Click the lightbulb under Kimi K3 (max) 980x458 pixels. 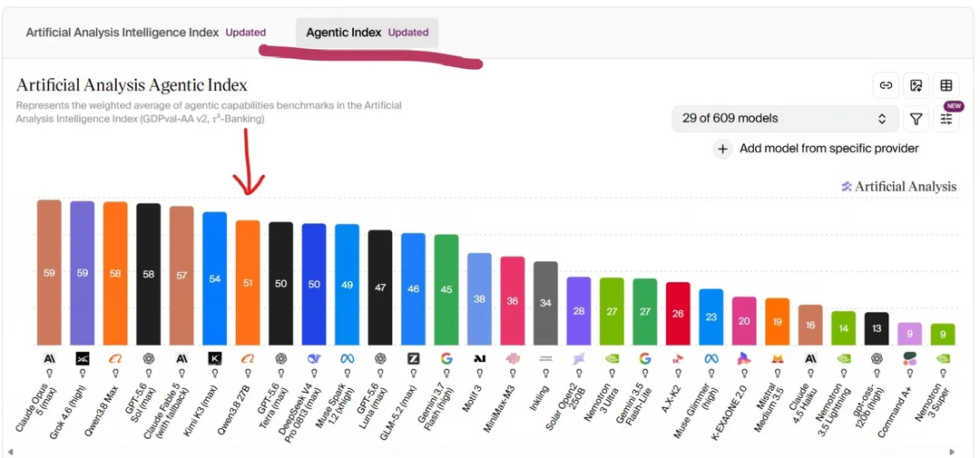coord(215,372)
